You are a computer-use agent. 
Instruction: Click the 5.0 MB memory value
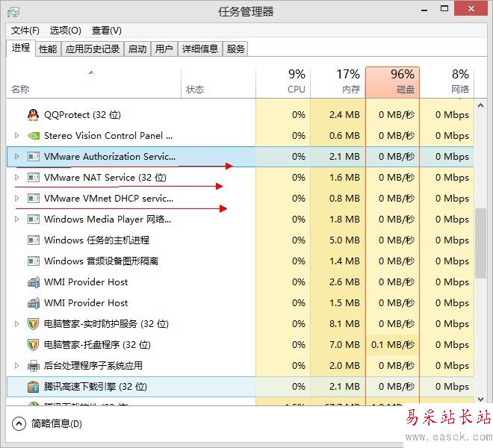point(344,240)
